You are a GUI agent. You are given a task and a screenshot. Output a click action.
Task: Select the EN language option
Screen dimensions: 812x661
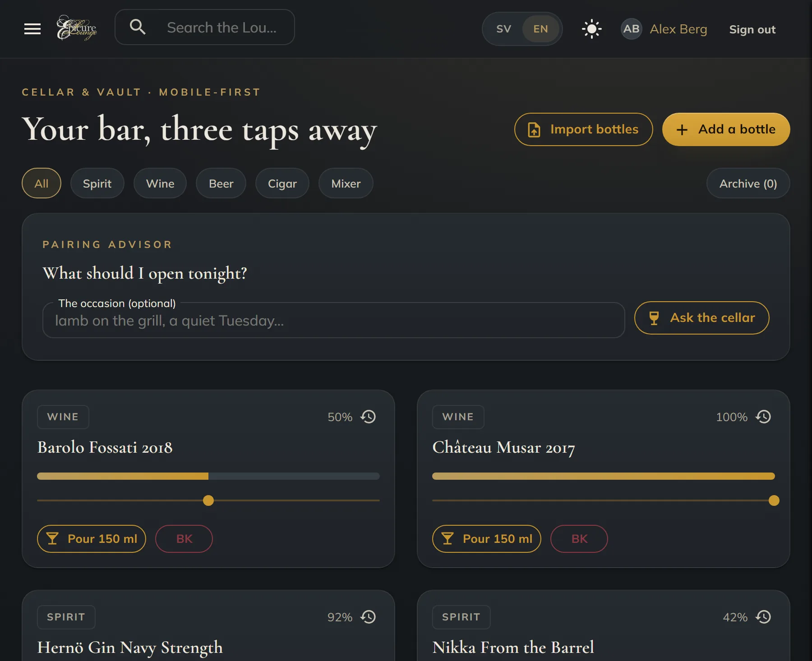[x=540, y=29]
